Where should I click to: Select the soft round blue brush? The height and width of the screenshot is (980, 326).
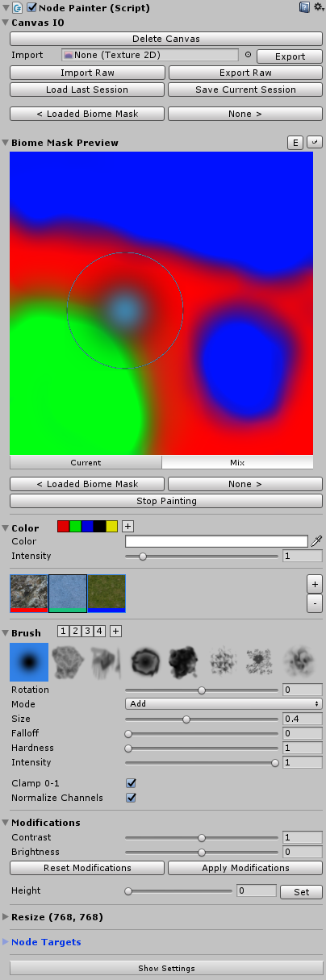pyautogui.click(x=29, y=662)
